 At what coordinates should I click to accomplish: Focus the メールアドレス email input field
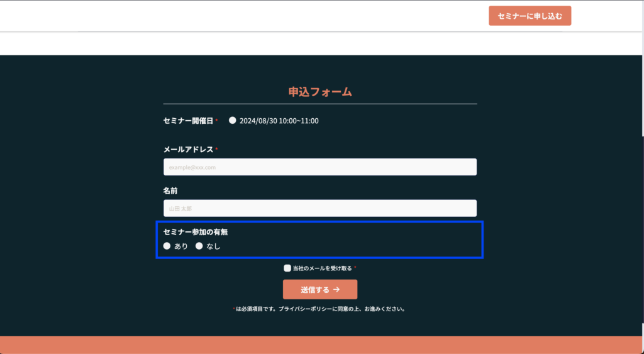click(x=319, y=167)
